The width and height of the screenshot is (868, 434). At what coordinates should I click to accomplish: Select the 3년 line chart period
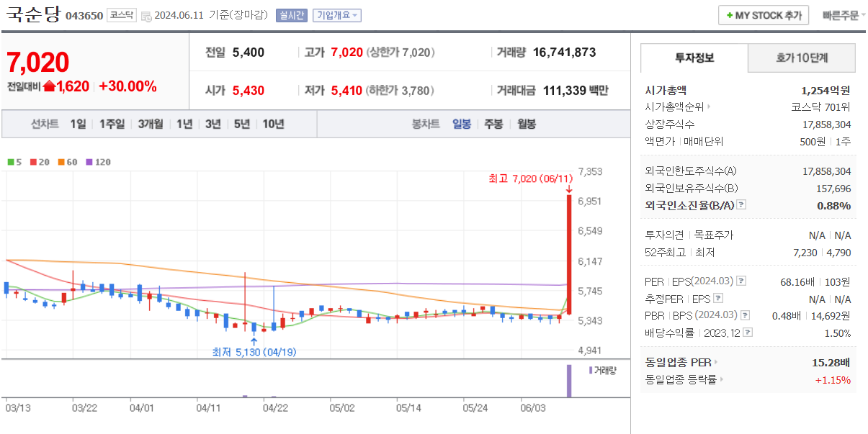pyautogui.click(x=212, y=124)
